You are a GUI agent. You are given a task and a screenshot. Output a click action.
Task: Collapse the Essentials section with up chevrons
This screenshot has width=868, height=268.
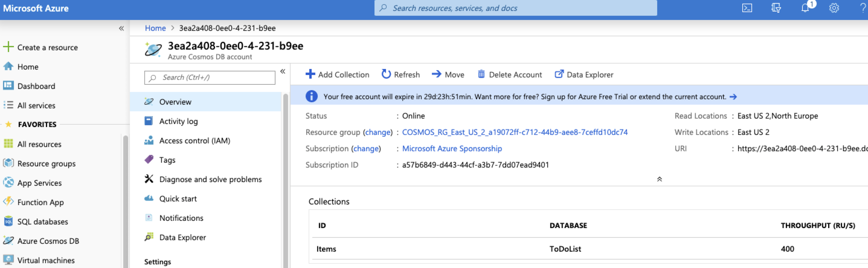[x=659, y=179]
